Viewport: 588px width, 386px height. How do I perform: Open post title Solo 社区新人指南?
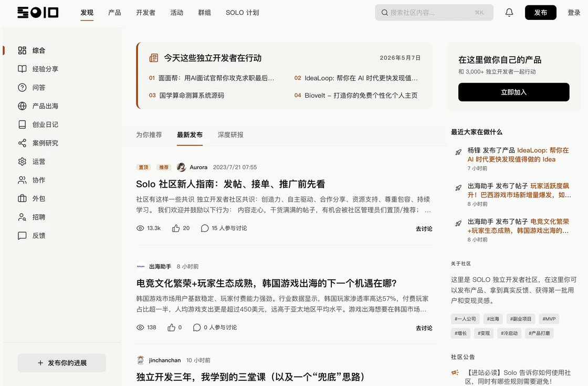click(x=230, y=184)
